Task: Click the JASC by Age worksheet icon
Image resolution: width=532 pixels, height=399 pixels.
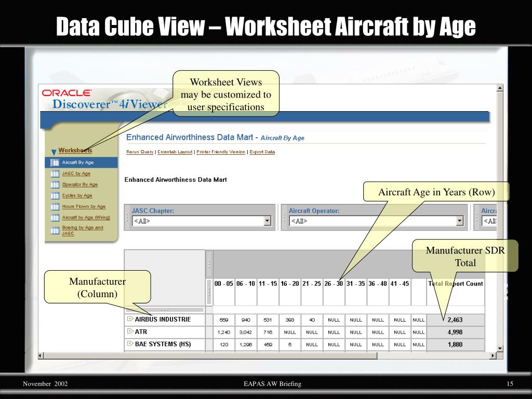Action: pyautogui.click(x=55, y=174)
